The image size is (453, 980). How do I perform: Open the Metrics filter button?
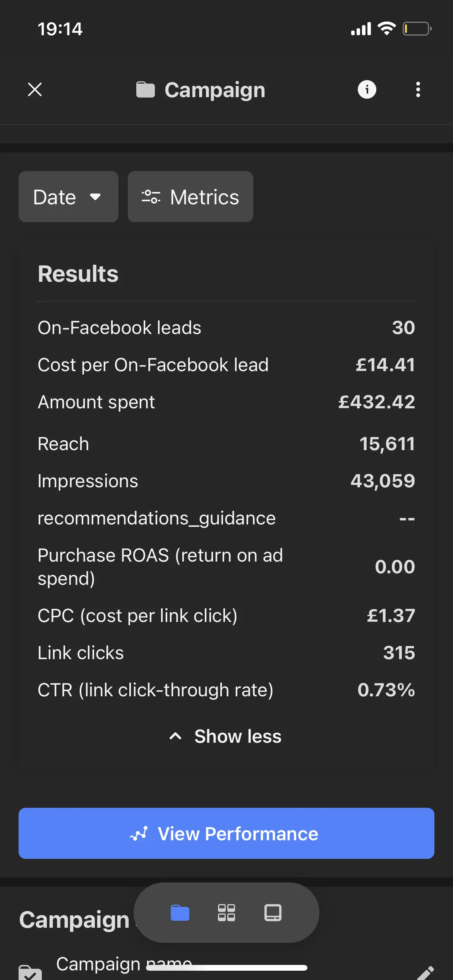click(190, 197)
